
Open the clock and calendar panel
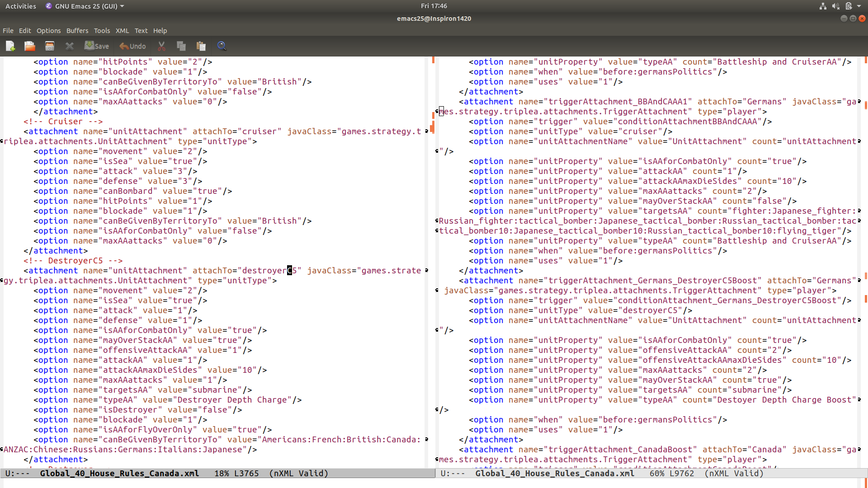click(434, 6)
